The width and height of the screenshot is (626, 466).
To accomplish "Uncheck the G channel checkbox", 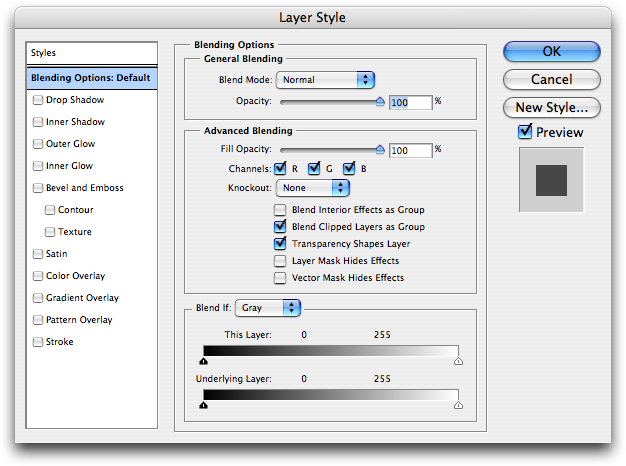I will tap(314, 169).
